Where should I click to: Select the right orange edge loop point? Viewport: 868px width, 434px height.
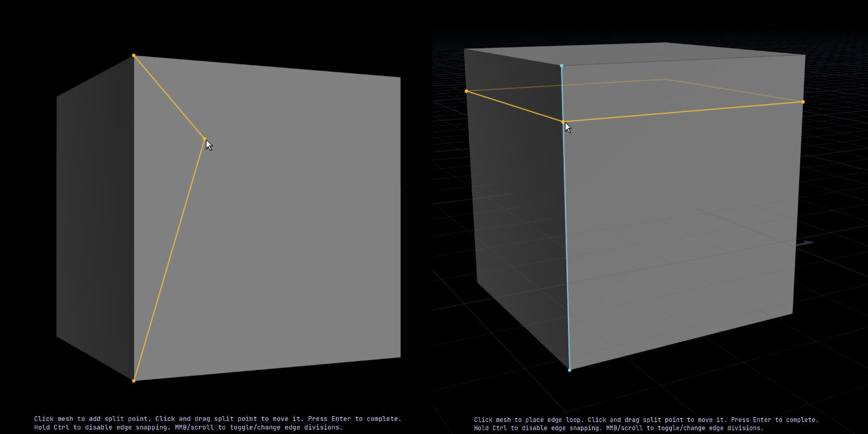click(x=803, y=102)
